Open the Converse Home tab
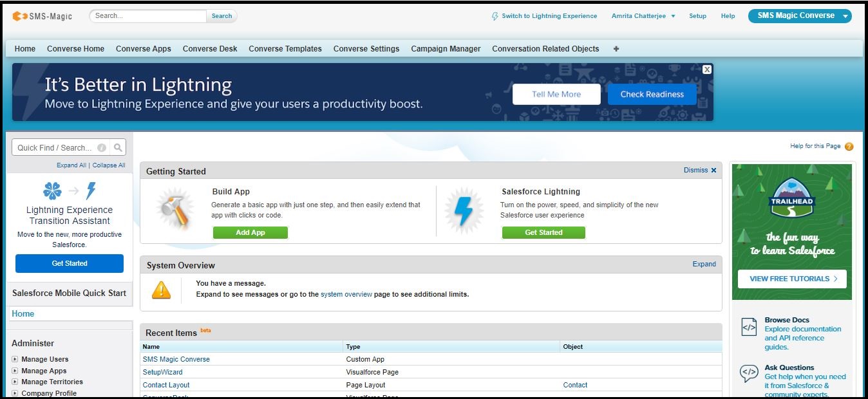This screenshot has height=399, width=868. 75,49
